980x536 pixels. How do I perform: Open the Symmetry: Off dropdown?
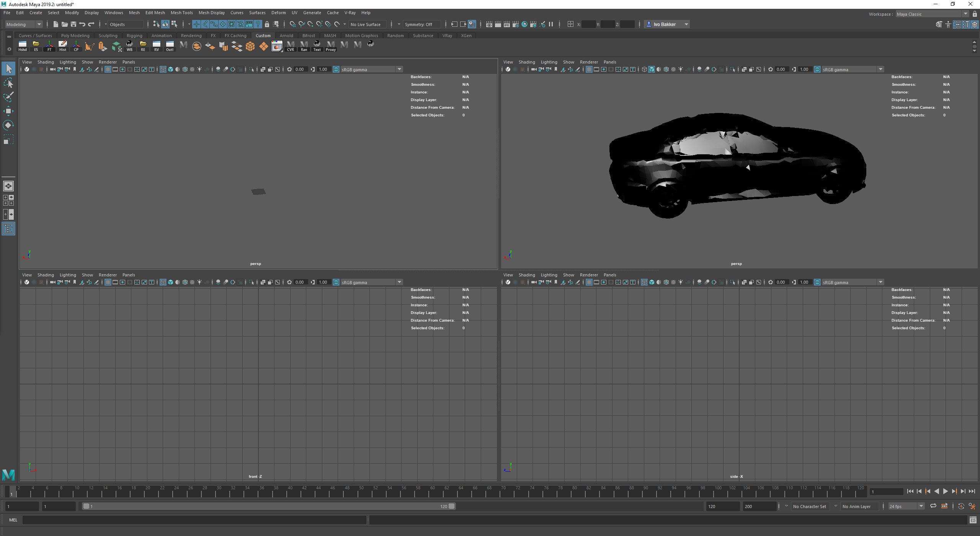tap(422, 24)
